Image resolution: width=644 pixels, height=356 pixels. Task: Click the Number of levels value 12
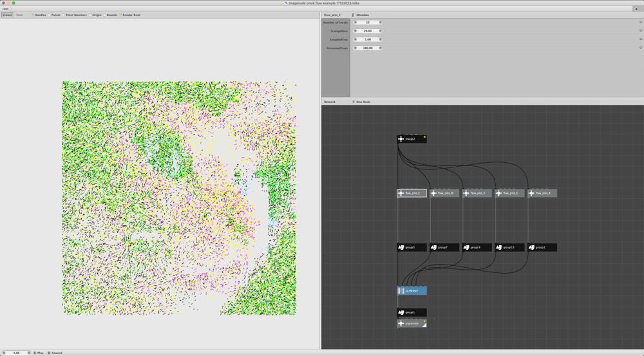368,22
